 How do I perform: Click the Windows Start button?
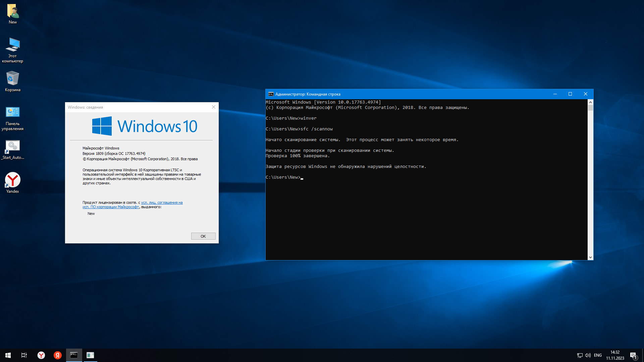point(8,355)
